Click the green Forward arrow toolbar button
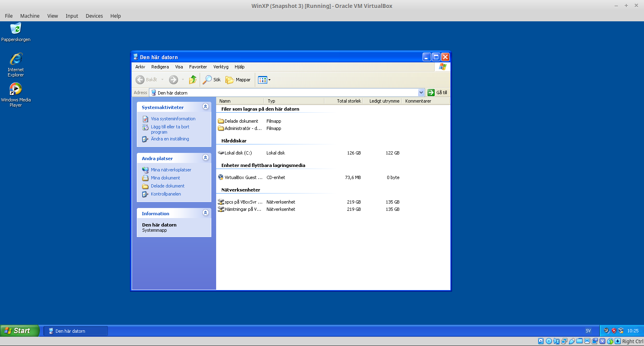The width and height of the screenshot is (644, 346). tap(173, 80)
